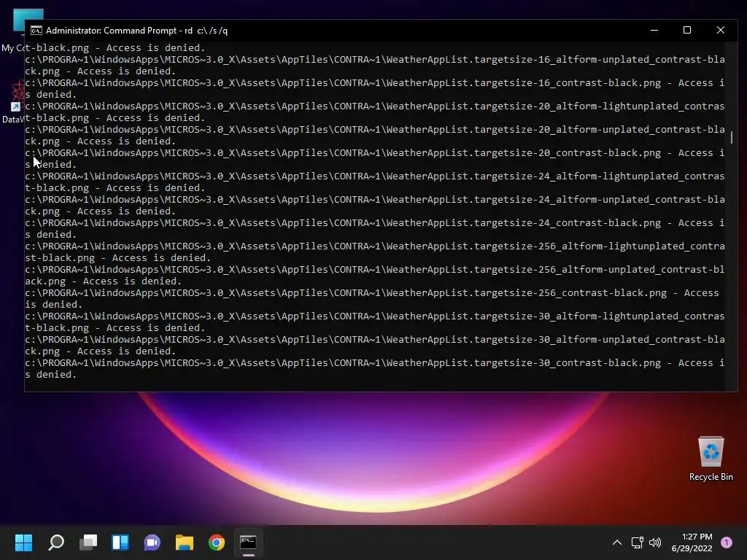Viewport: 747px width, 560px height.
Task: Click the line 'WeatherAppList.targetsize-30_contrast-black.png'
Action: 524,363
